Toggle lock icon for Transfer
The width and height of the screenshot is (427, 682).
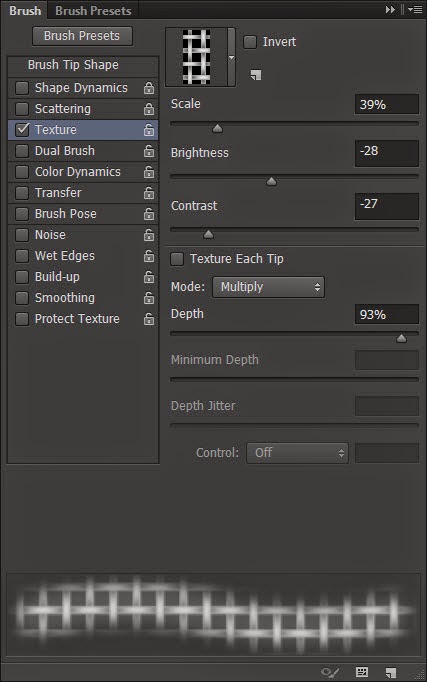pyautogui.click(x=149, y=193)
